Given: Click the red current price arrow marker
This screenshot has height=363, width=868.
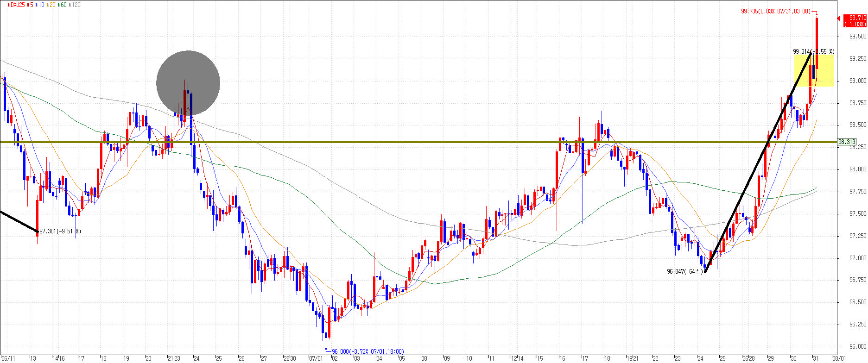Looking at the screenshot, I should tap(838, 19).
